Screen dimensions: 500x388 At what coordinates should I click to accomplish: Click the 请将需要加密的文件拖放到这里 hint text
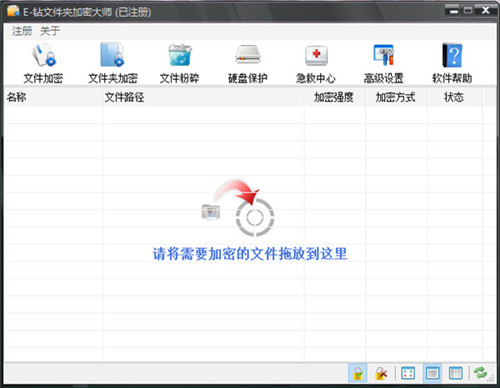pyautogui.click(x=250, y=254)
